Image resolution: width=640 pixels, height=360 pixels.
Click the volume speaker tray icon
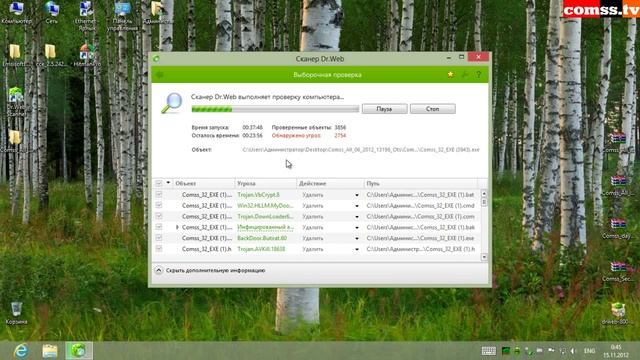click(573, 351)
